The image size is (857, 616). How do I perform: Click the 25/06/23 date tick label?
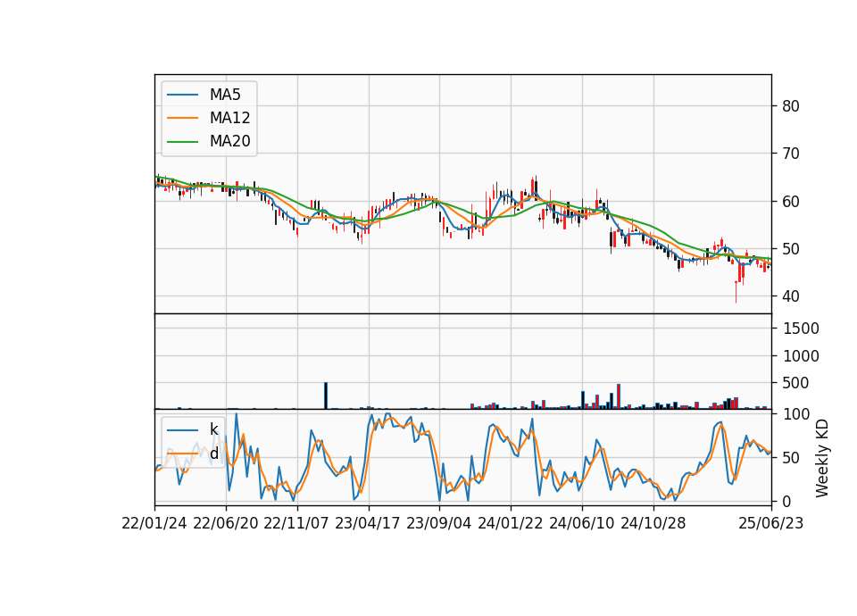click(x=771, y=523)
